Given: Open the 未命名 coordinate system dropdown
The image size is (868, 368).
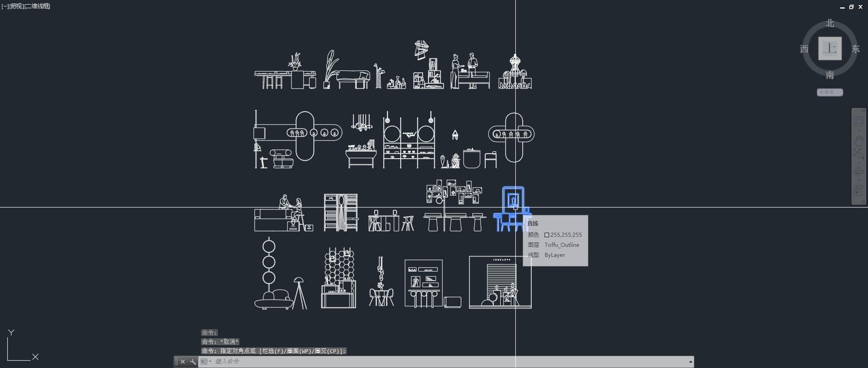Looking at the screenshot, I should pyautogui.click(x=830, y=92).
